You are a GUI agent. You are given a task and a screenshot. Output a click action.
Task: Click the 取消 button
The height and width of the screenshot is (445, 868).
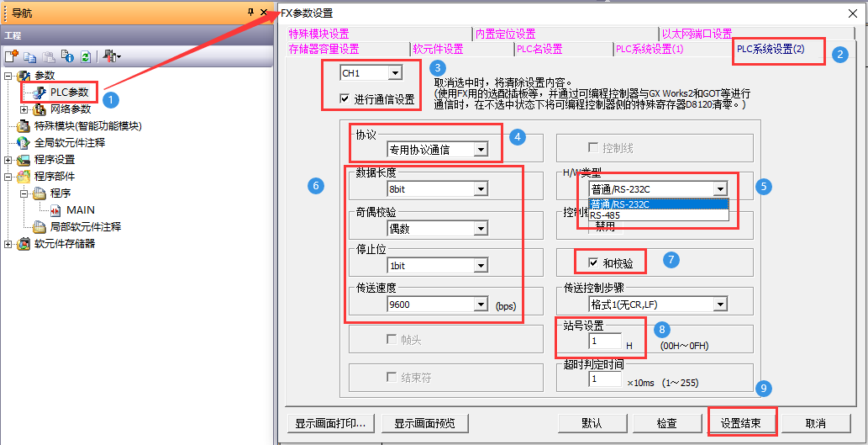pos(815,423)
